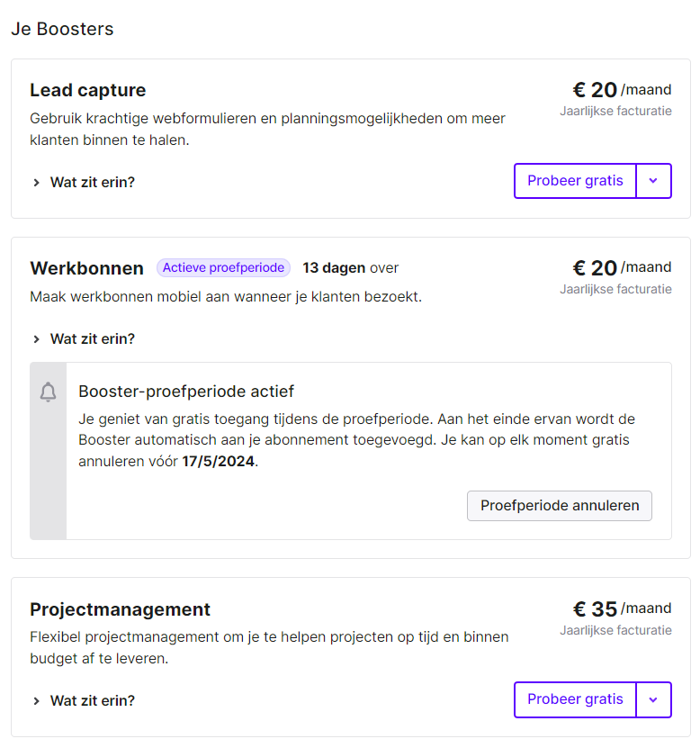Click the € 35 /maand price for Projectmanagement
The width and height of the screenshot is (700, 748).
point(622,608)
